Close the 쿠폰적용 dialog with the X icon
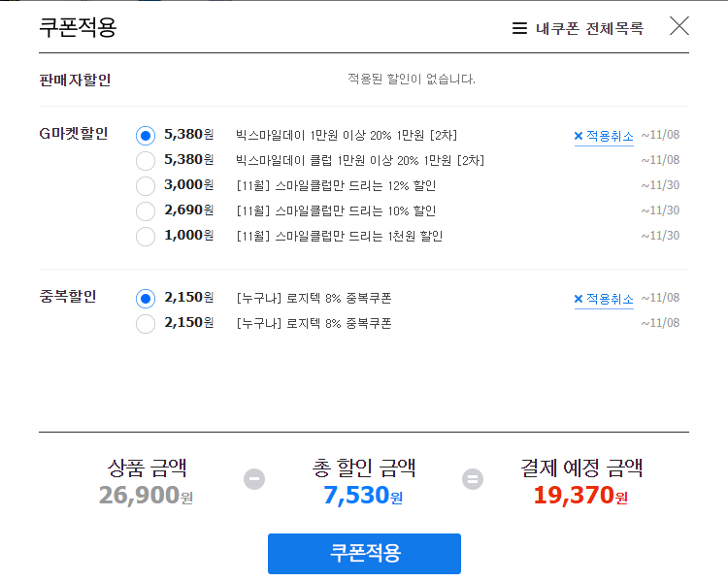 coord(679,26)
